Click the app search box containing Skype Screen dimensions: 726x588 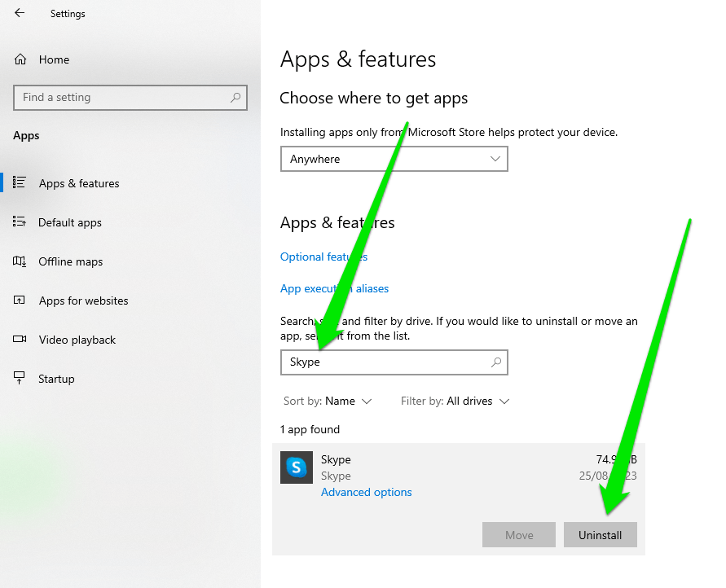(394, 362)
